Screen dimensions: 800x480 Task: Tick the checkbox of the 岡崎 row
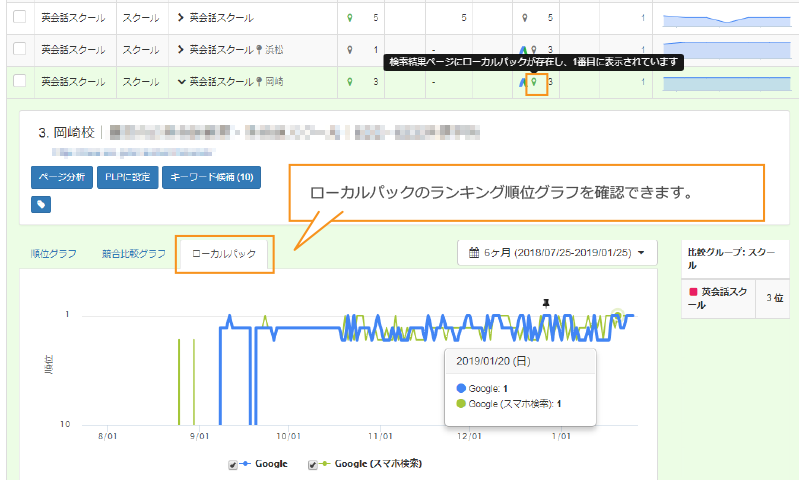[x=19, y=81]
